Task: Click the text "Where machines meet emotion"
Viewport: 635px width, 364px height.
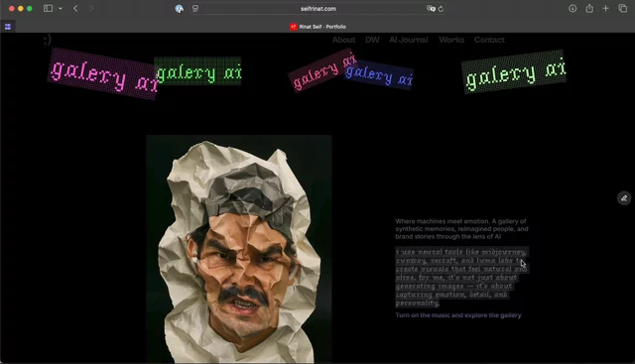Action: coord(443,221)
